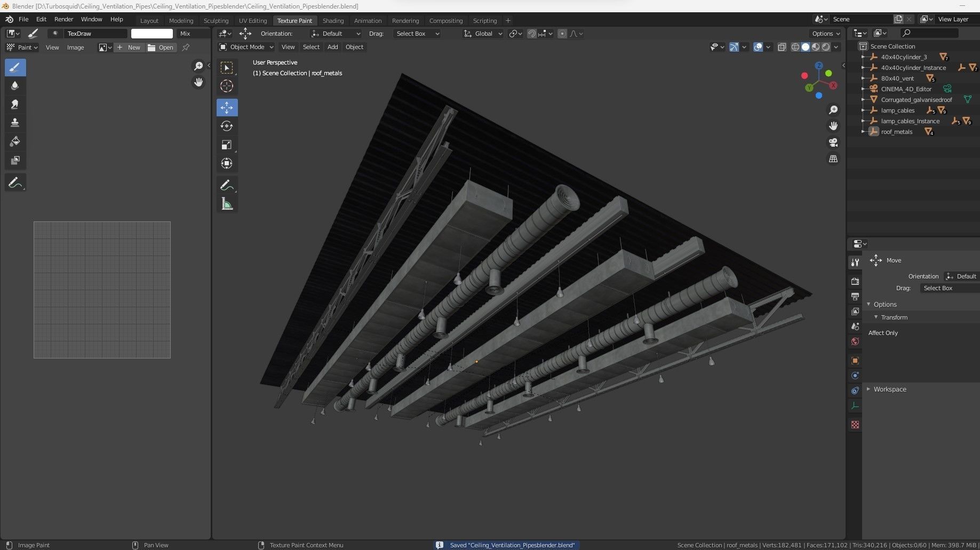The height and width of the screenshot is (550, 980).
Task: Click the Image menu in image editor
Action: click(x=75, y=47)
